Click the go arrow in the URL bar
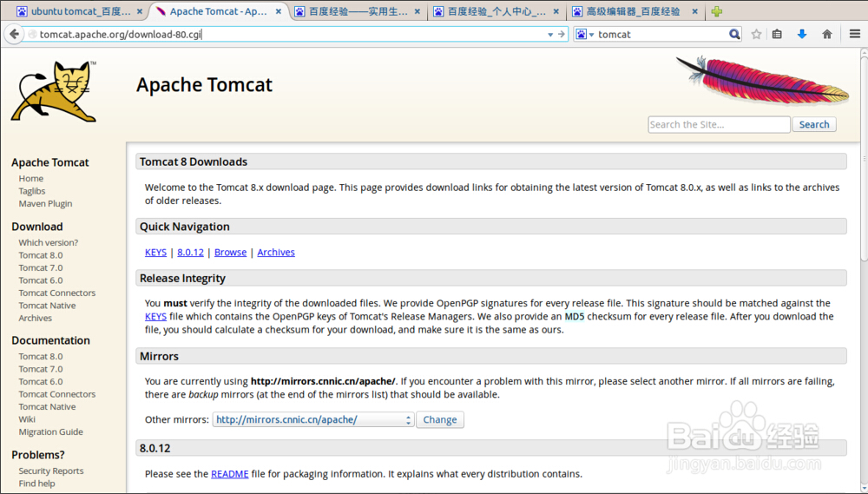Image resolution: width=868 pixels, height=494 pixels. point(562,35)
